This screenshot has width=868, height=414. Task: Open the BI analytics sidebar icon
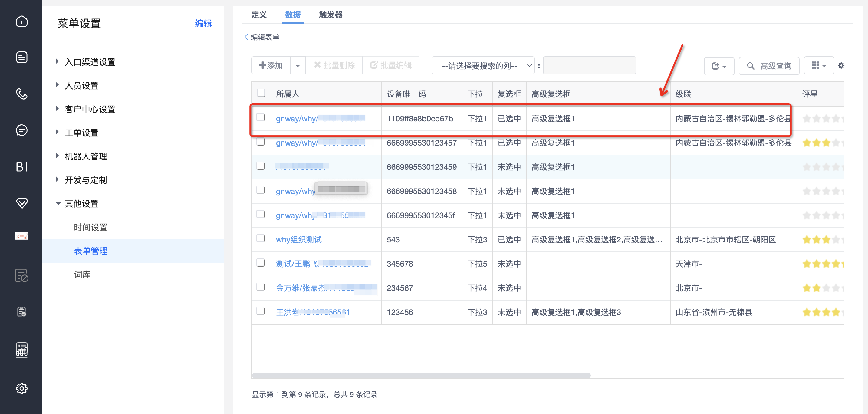21,166
